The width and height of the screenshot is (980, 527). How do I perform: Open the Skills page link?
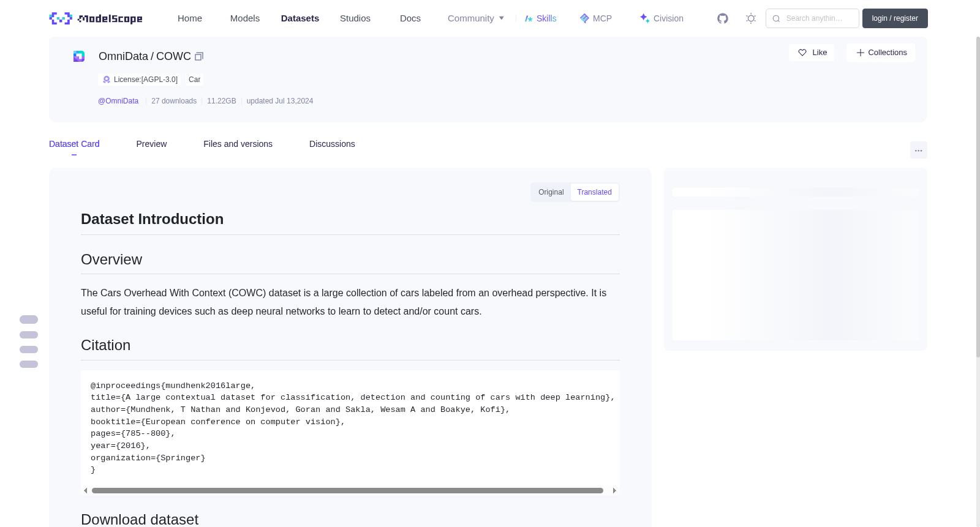546,18
